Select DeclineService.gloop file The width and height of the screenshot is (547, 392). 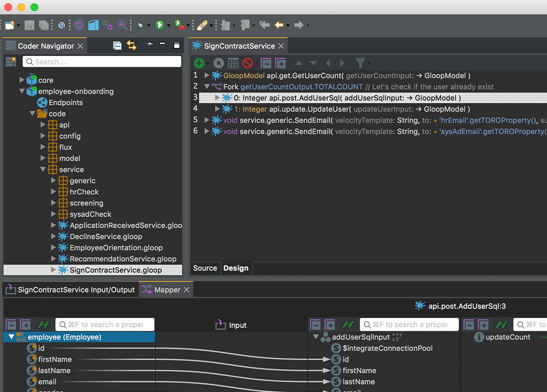106,236
